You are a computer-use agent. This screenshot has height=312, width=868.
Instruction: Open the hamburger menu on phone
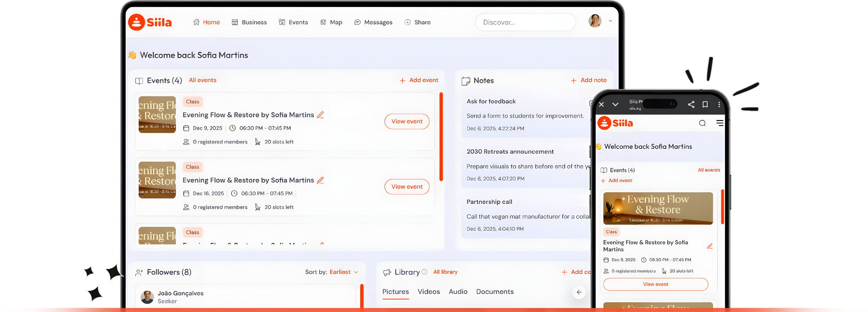pyautogui.click(x=720, y=123)
